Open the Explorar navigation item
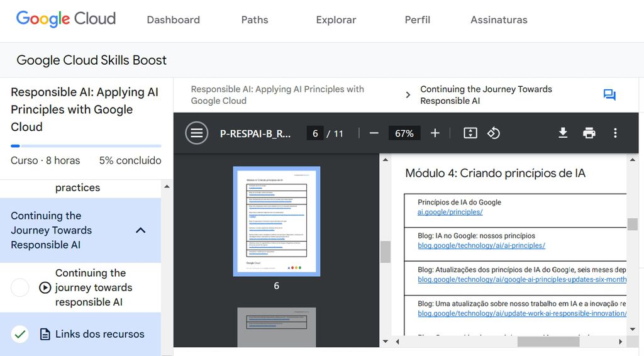 (336, 19)
